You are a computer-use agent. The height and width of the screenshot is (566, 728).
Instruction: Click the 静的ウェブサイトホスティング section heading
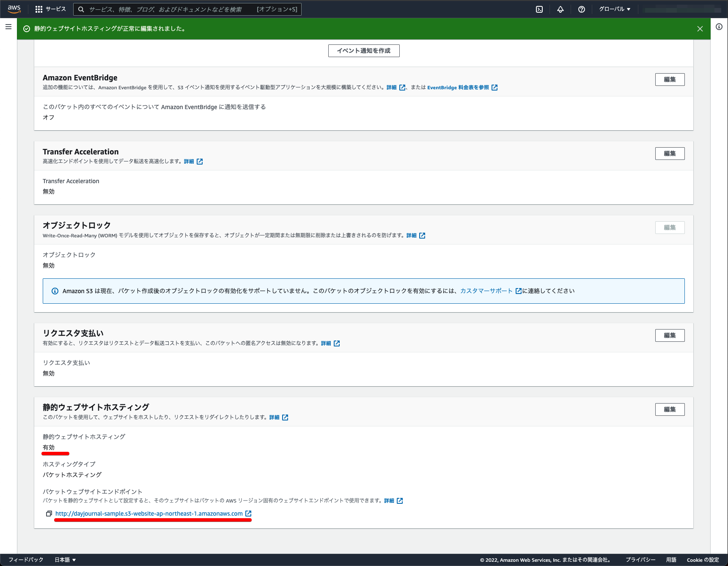point(96,407)
